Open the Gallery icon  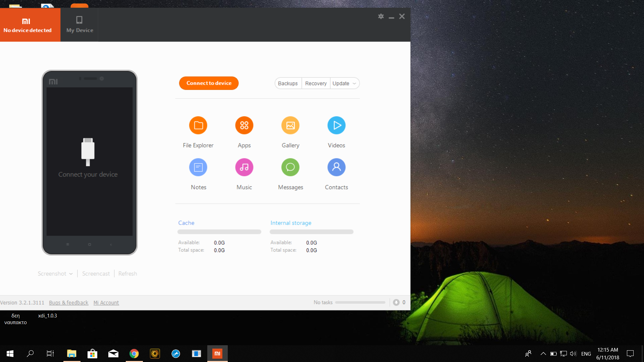290,125
